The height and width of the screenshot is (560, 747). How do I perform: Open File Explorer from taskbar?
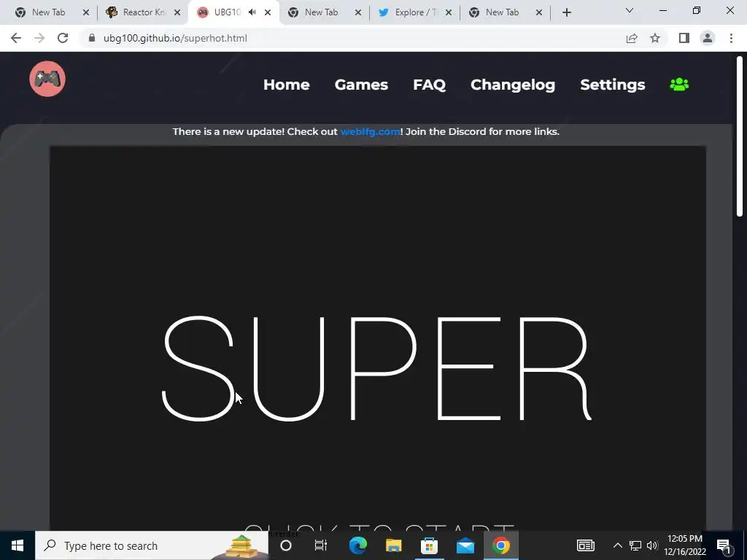tap(393, 545)
